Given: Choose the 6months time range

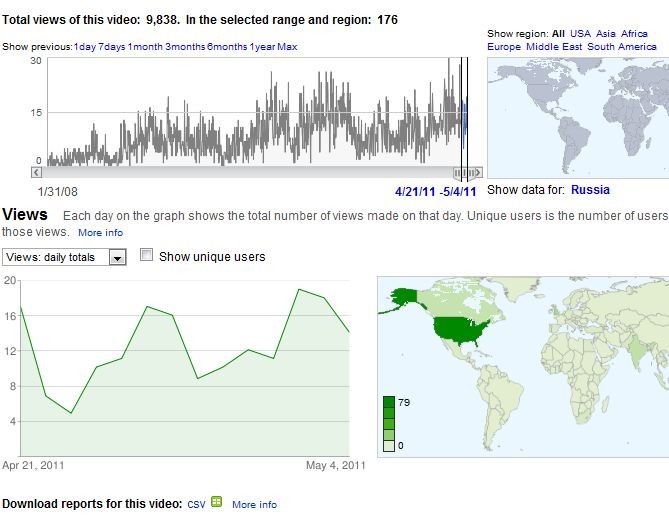Looking at the screenshot, I should click(x=227, y=47).
